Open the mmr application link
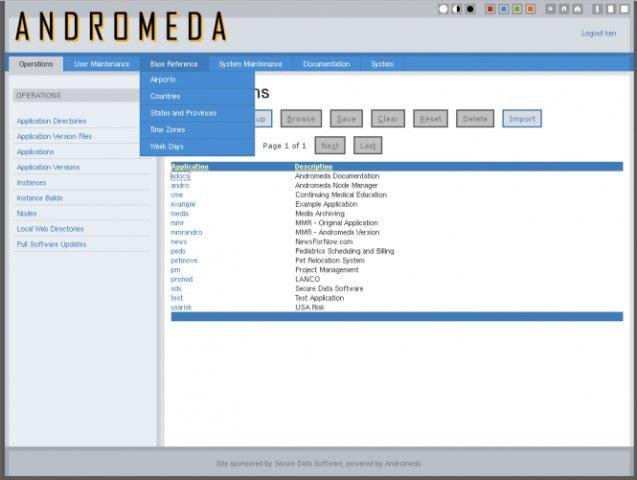The height and width of the screenshot is (480, 637). click(177, 223)
